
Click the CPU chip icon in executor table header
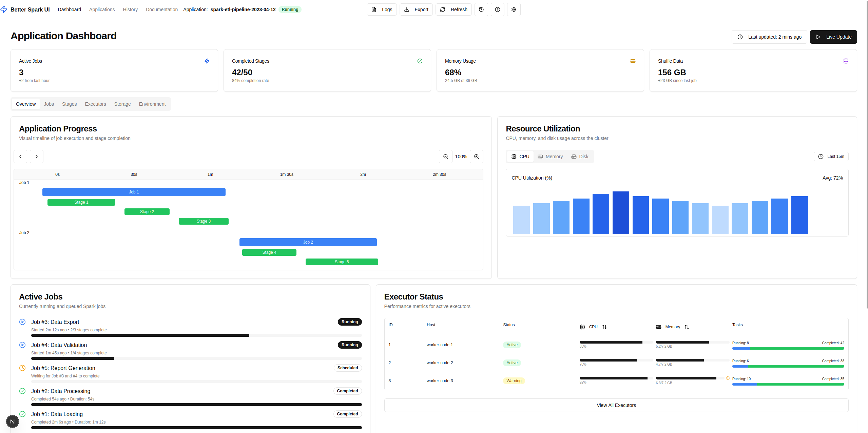582,327
